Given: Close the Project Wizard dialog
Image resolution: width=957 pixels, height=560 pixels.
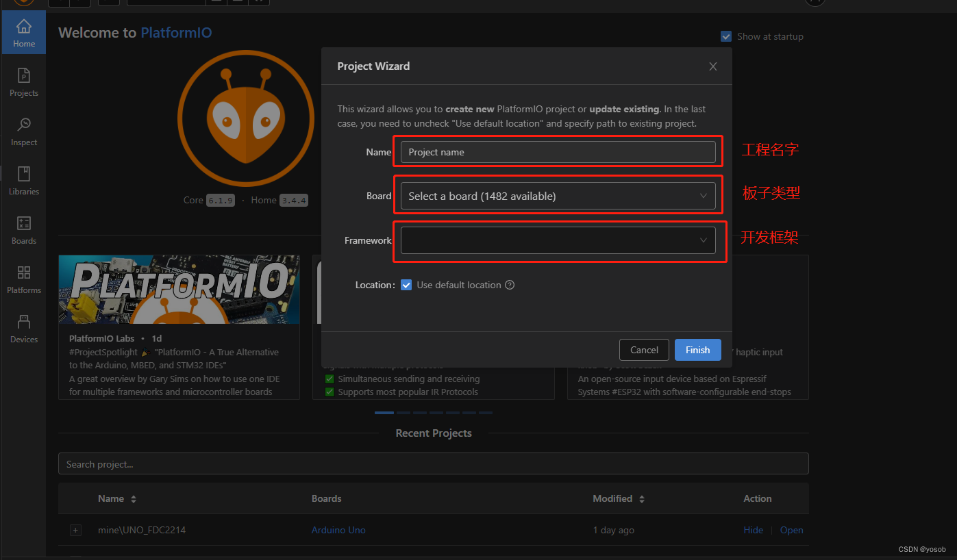Looking at the screenshot, I should point(713,66).
